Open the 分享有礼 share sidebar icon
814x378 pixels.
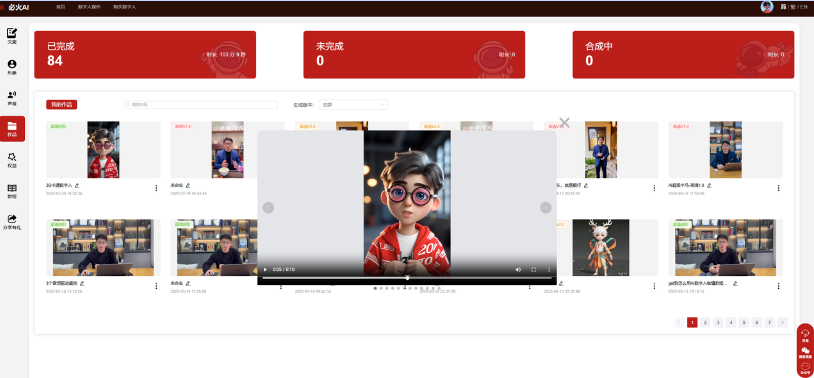12,222
